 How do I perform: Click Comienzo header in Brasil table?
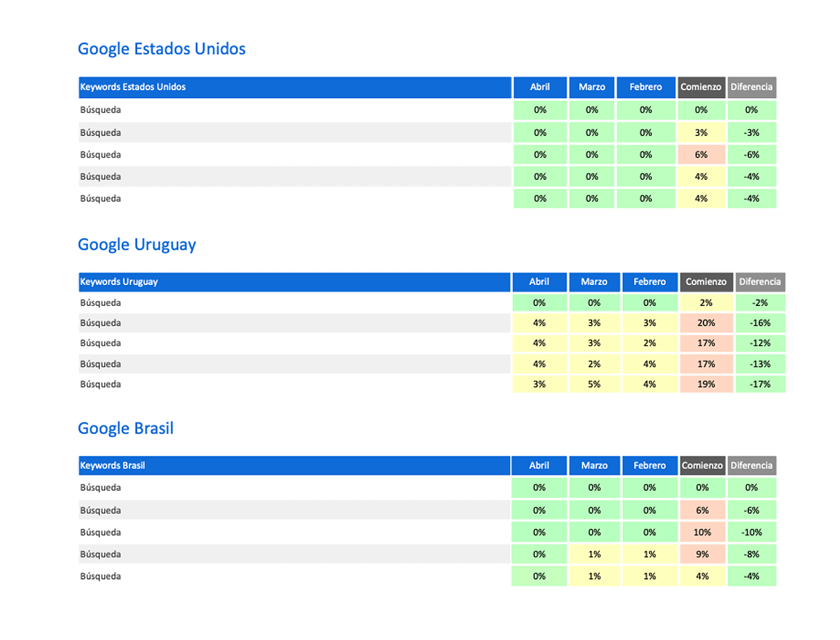pos(702,466)
